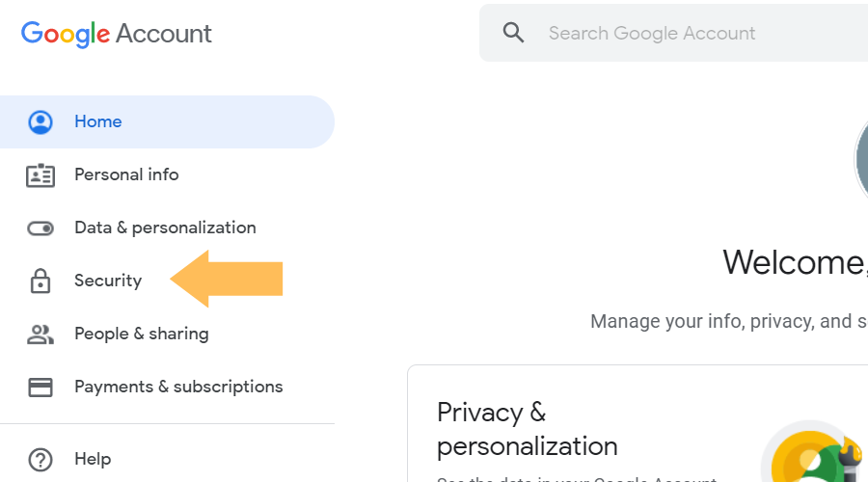Open Payments & subscriptions
868x482 pixels.
click(178, 388)
